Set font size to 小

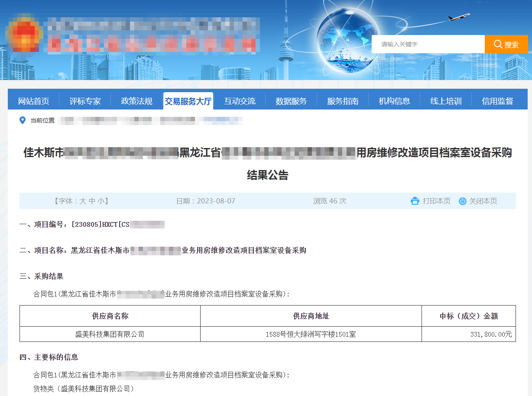point(101,201)
